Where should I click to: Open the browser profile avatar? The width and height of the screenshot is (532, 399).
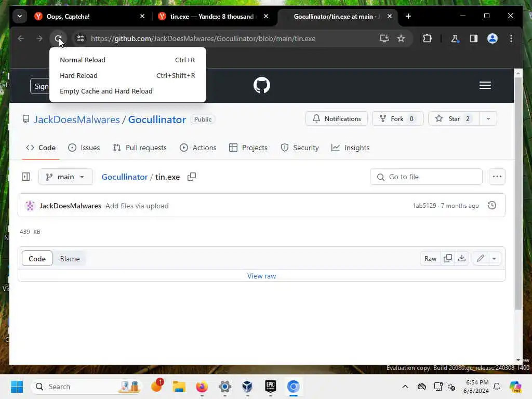493,38
